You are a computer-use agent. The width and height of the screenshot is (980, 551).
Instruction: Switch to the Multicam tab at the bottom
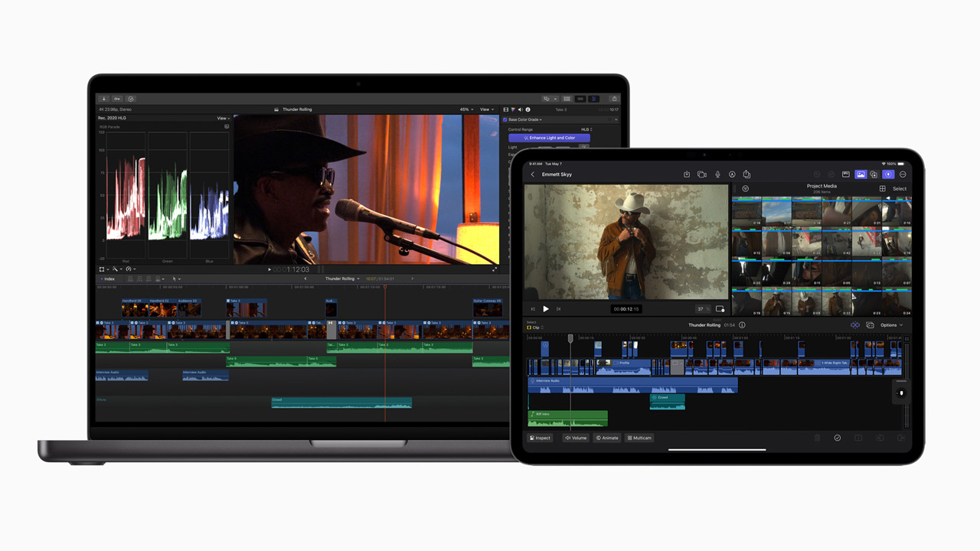click(639, 438)
